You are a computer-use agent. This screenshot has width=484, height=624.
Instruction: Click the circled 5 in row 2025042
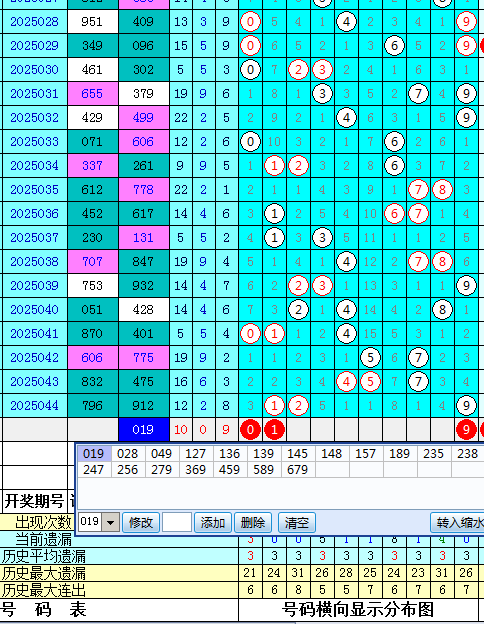coord(370,358)
